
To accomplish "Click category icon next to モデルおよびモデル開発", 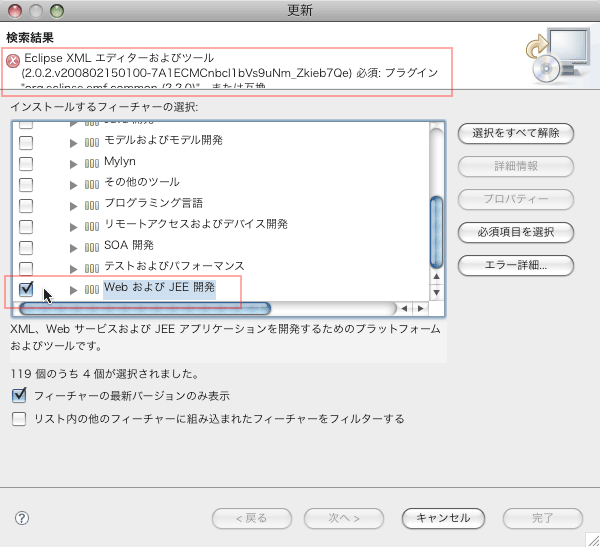I will coord(92,143).
